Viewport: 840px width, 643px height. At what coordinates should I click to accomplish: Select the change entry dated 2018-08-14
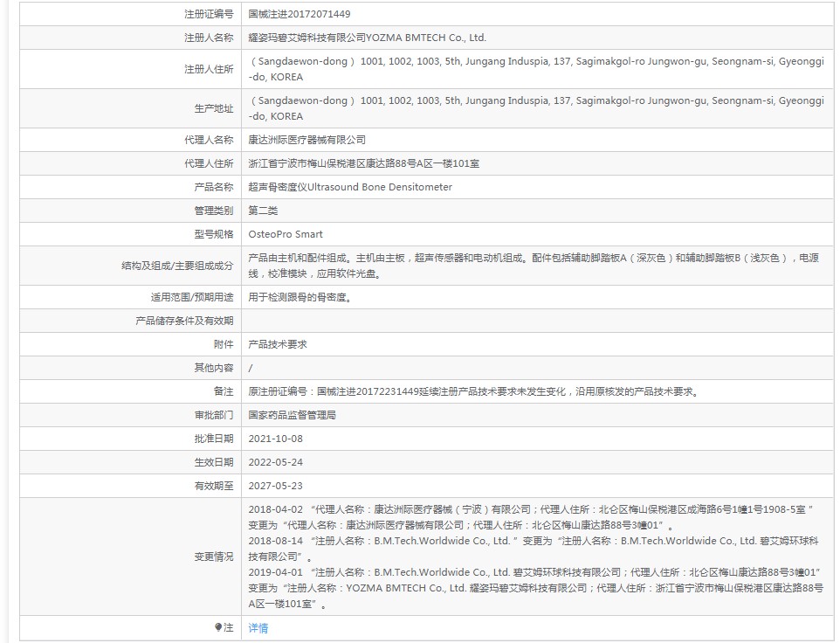(534, 549)
